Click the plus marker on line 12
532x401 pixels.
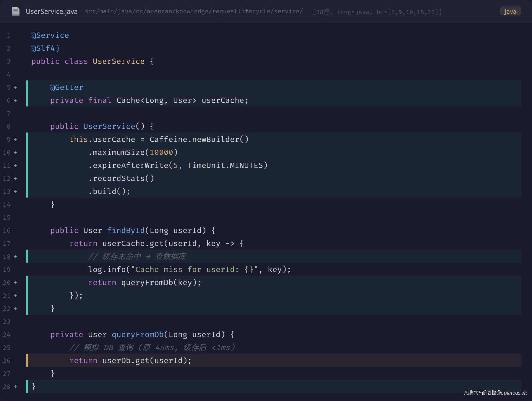pos(15,179)
